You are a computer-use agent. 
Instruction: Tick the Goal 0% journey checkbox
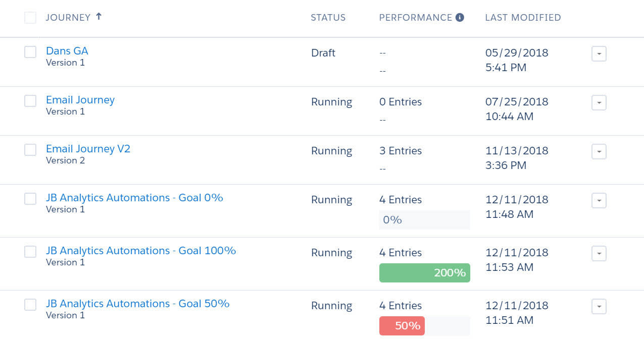pos(30,199)
